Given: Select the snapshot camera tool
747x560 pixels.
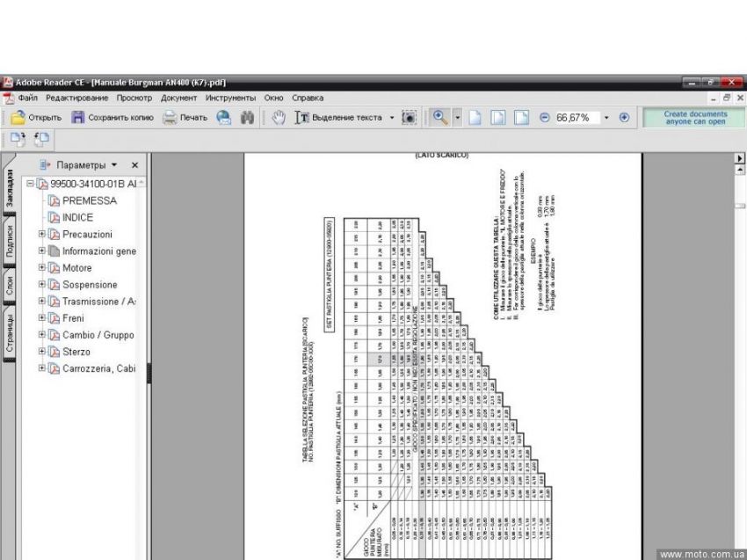Looking at the screenshot, I should [x=408, y=118].
